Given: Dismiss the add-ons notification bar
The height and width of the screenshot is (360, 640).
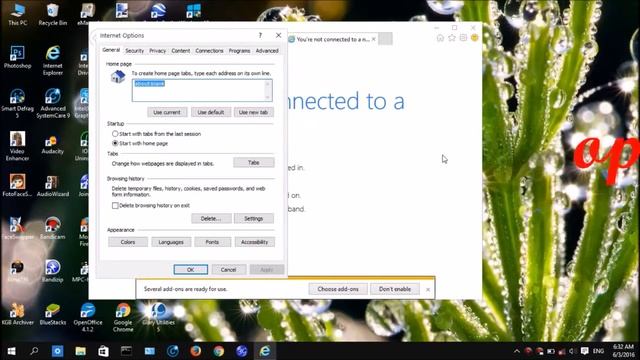Looking at the screenshot, I should pyautogui.click(x=428, y=289).
